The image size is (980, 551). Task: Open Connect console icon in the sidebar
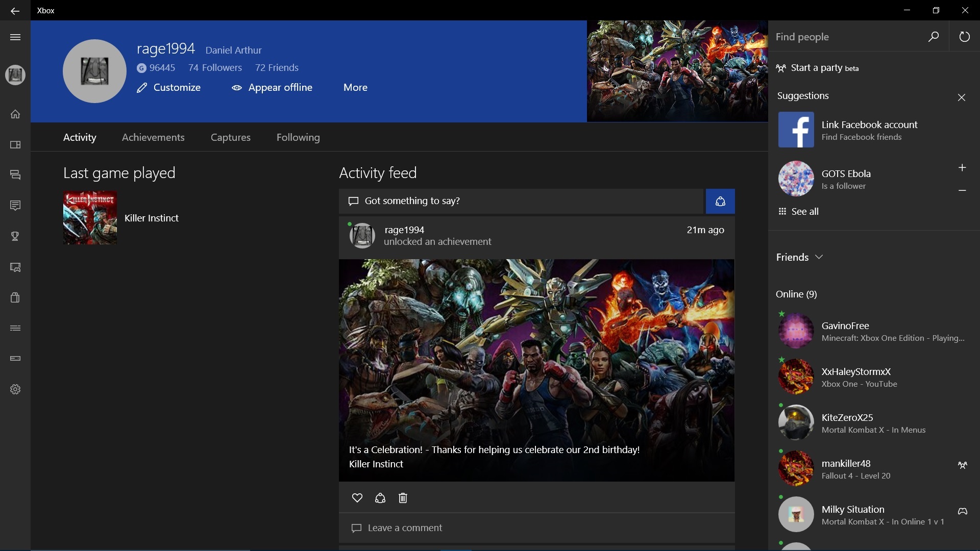(15, 359)
